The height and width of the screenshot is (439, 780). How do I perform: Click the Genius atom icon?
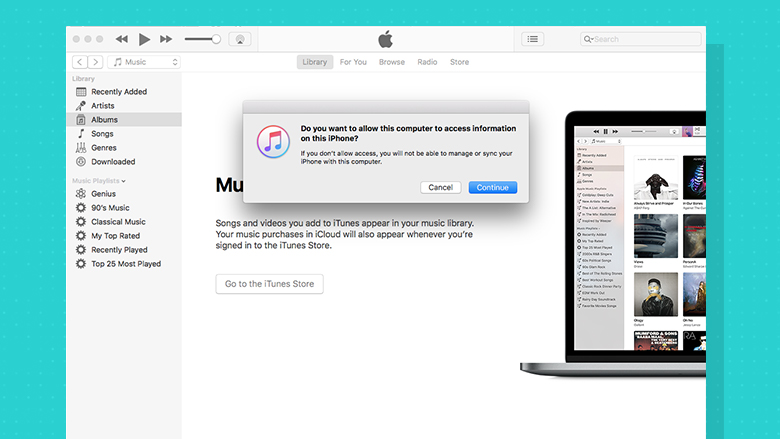tap(81, 193)
